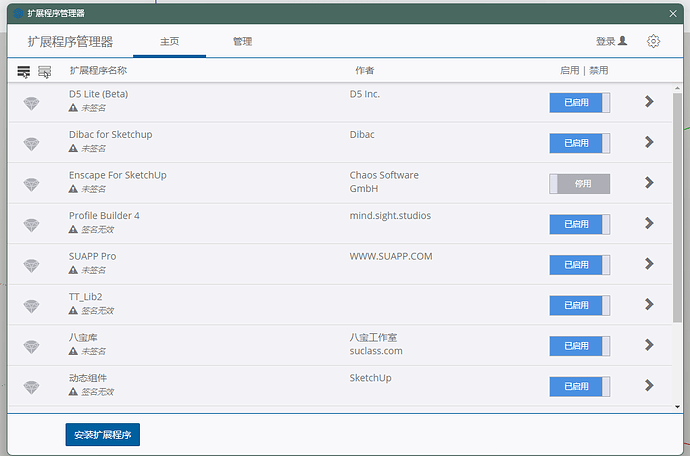Disable TT_Lib2 using its switch

[x=580, y=305]
